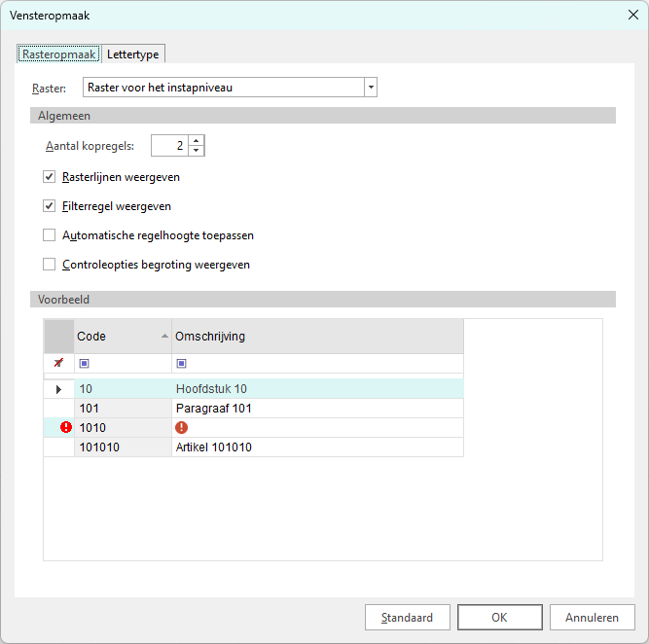Click the filter icon under the Code column
Screen dimensions: 649x644
(84, 364)
